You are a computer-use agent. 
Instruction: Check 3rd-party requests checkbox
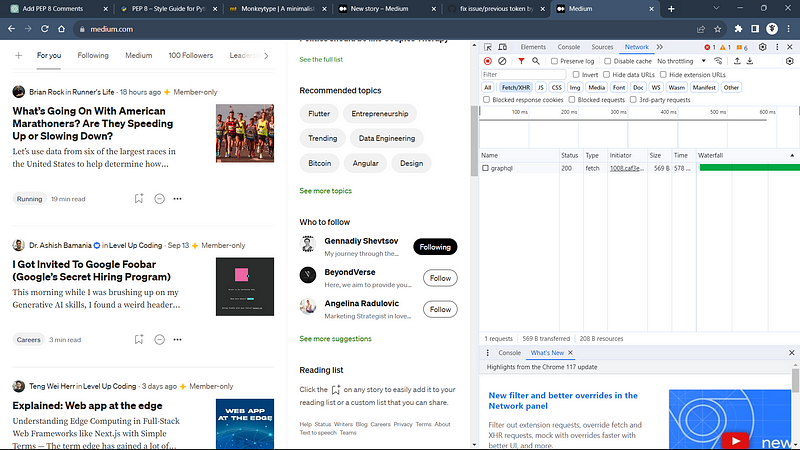click(633, 100)
